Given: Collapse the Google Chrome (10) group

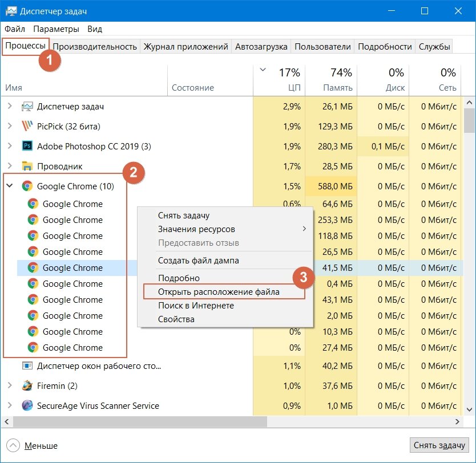Looking at the screenshot, I should pyautogui.click(x=10, y=185).
